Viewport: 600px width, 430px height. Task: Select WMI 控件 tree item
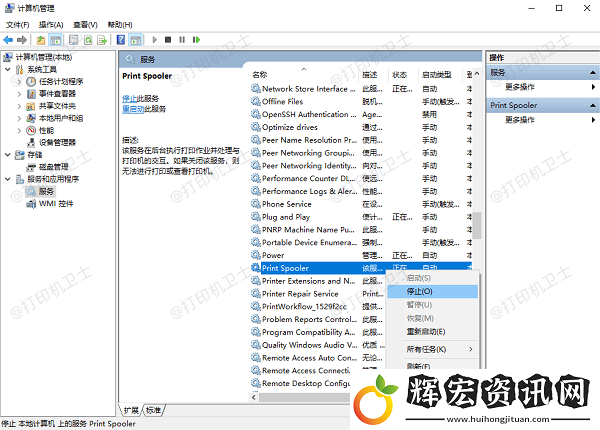pyautogui.click(x=56, y=204)
